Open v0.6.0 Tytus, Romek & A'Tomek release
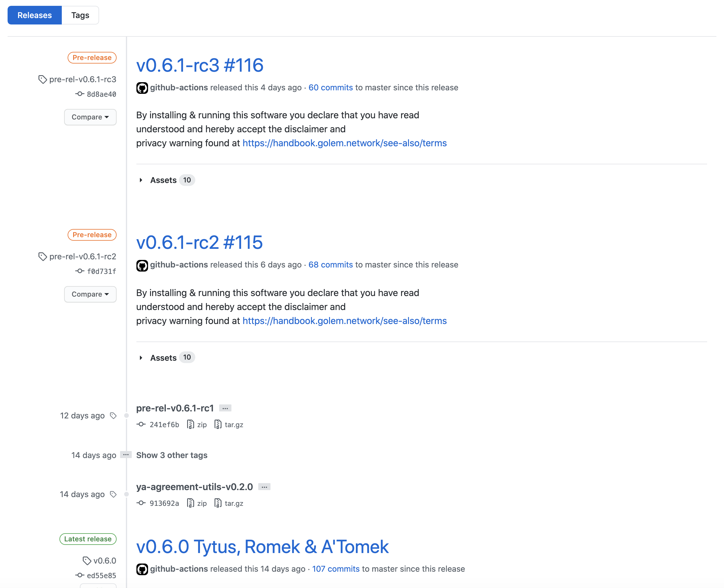724x588 pixels. [262, 547]
